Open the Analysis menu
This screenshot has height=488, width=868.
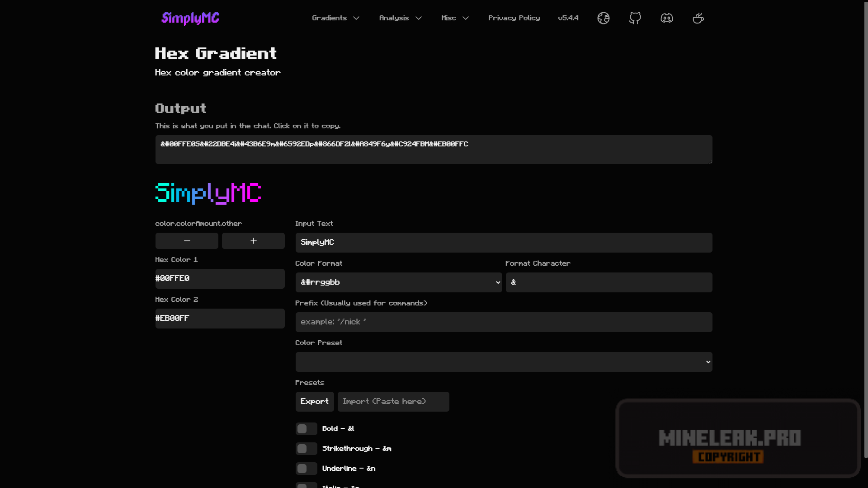(400, 18)
